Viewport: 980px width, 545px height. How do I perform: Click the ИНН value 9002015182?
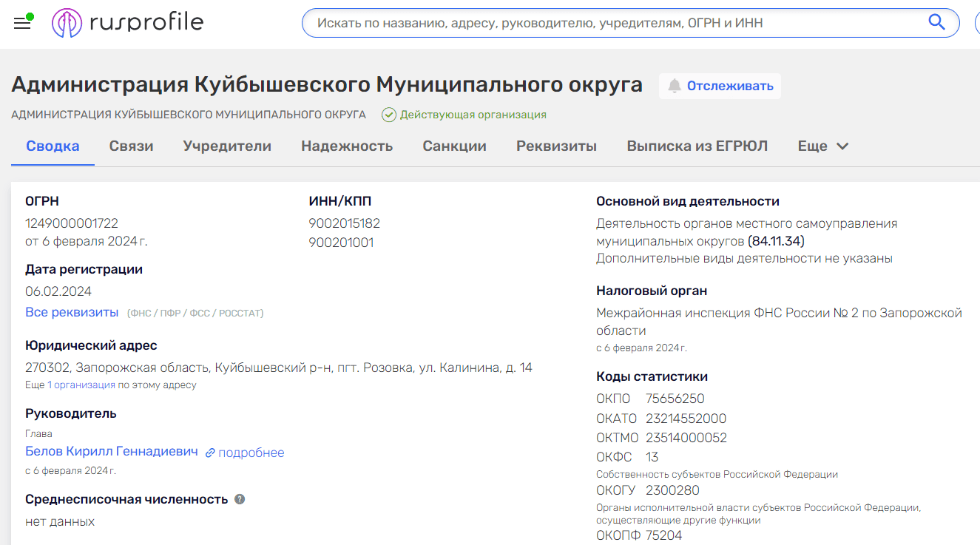pos(344,223)
